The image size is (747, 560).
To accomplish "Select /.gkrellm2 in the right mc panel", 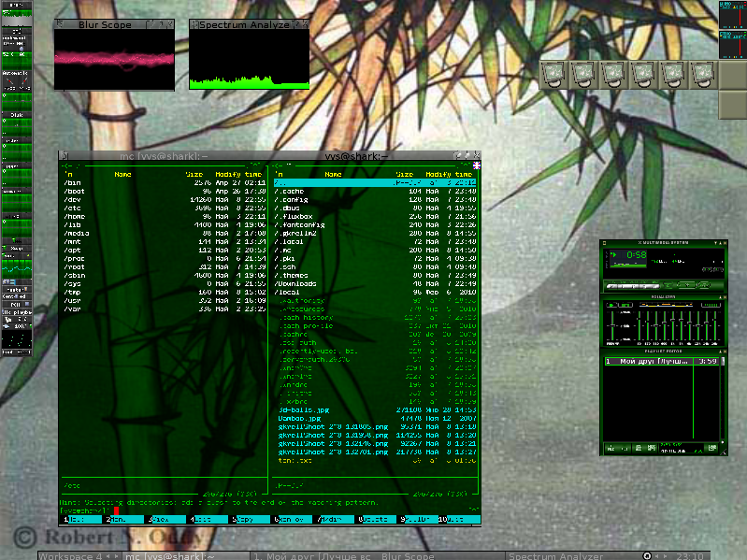I will pos(375,234).
